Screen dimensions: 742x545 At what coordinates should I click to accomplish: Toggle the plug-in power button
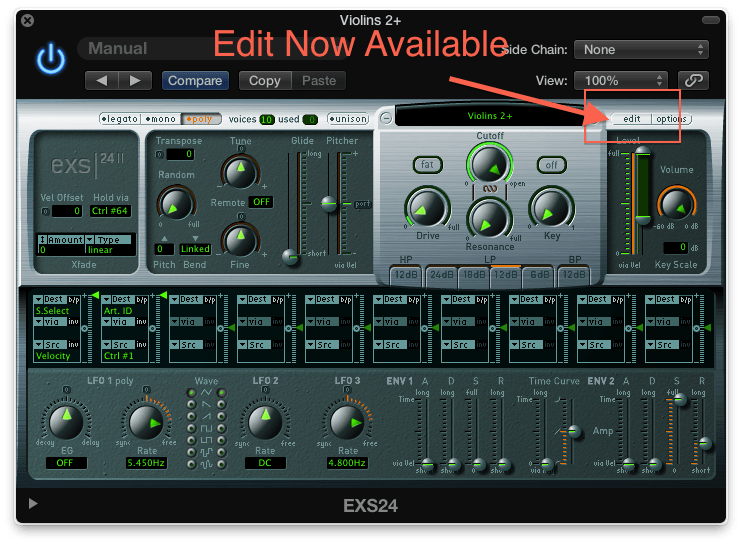coord(51,59)
